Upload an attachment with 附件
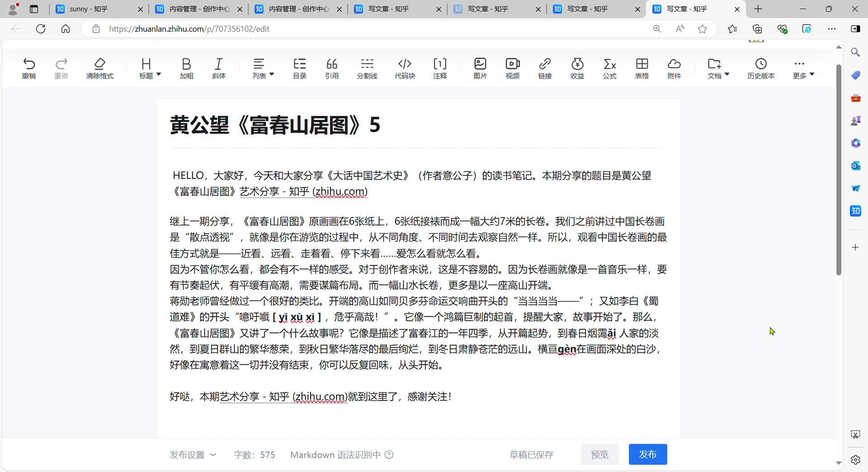The width and height of the screenshot is (868, 472). tap(674, 69)
